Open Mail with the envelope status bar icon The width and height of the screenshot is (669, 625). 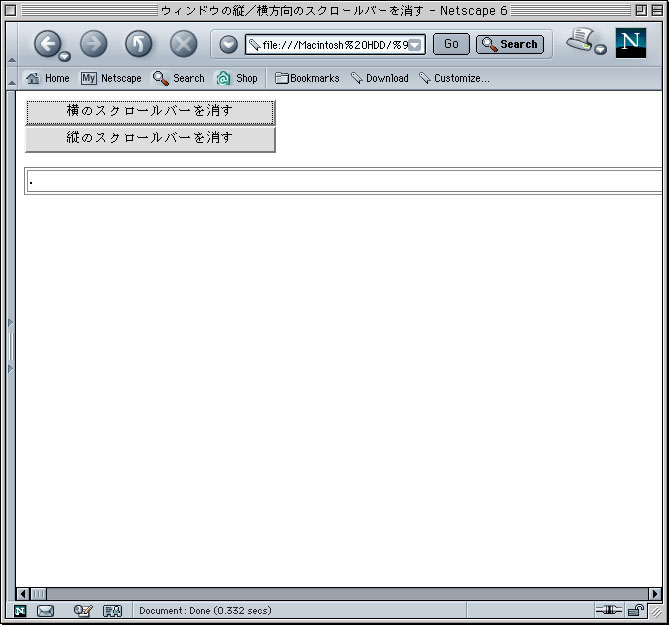point(45,611)
